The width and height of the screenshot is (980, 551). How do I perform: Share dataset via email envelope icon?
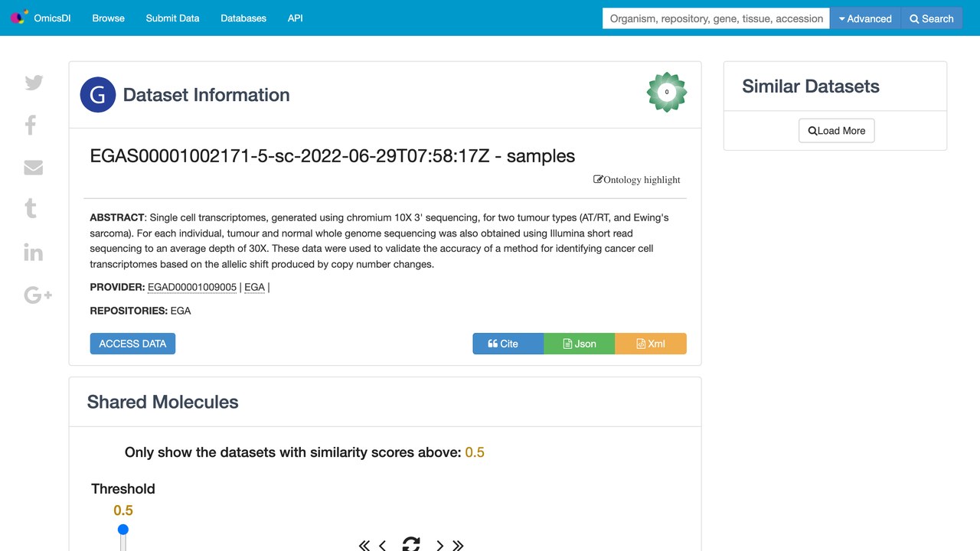coord(34,168)
